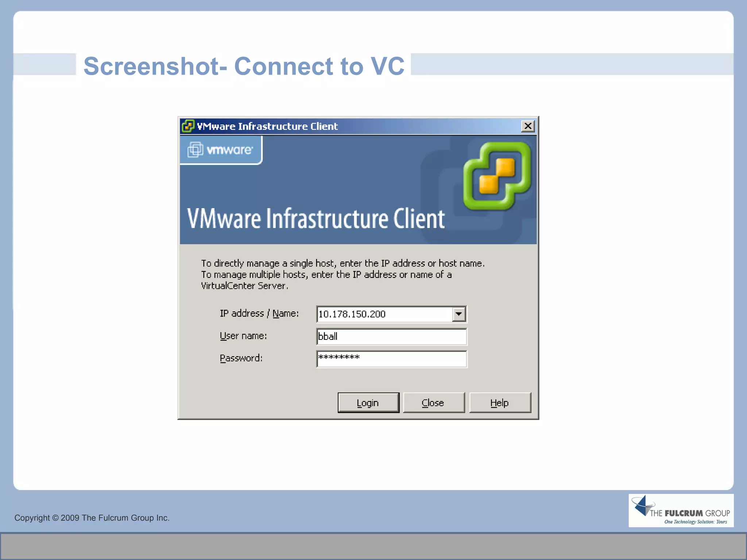Viewport: 747px width, 560px height.
Task: Click the 'VMware Infrastructure Client' banner heading
Action: (316, 219)
